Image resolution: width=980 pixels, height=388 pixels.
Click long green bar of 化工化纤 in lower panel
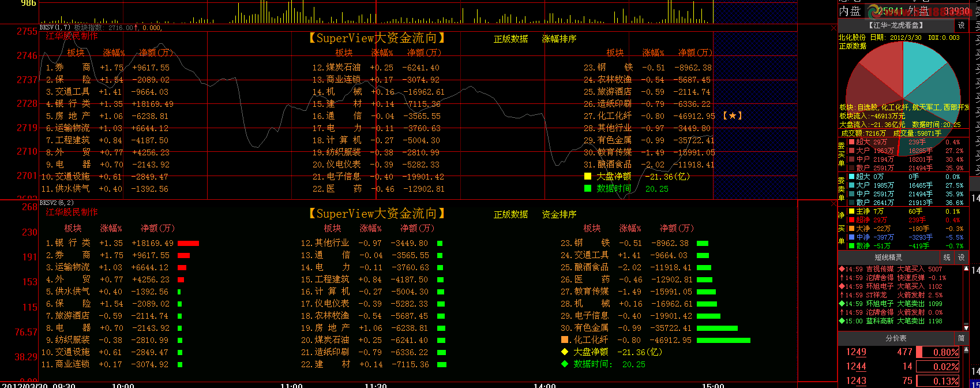pyautogui.click(x=723, y=341)
